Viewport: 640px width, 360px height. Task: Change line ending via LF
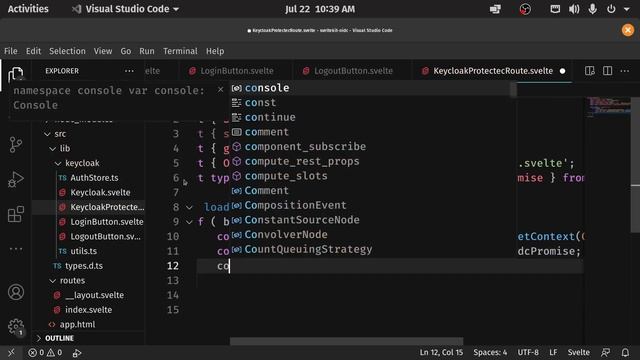(x=553, y=352)
